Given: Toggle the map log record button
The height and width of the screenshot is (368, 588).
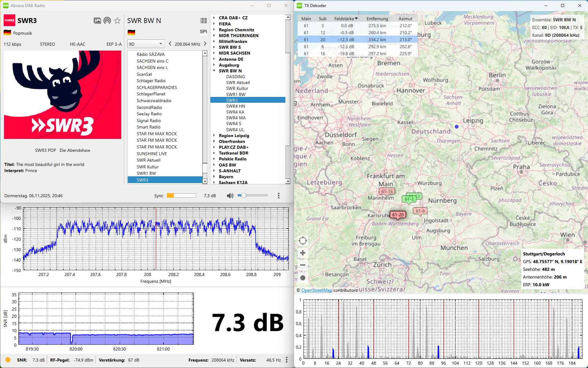Looking at the screenshot, I should 303,278.
